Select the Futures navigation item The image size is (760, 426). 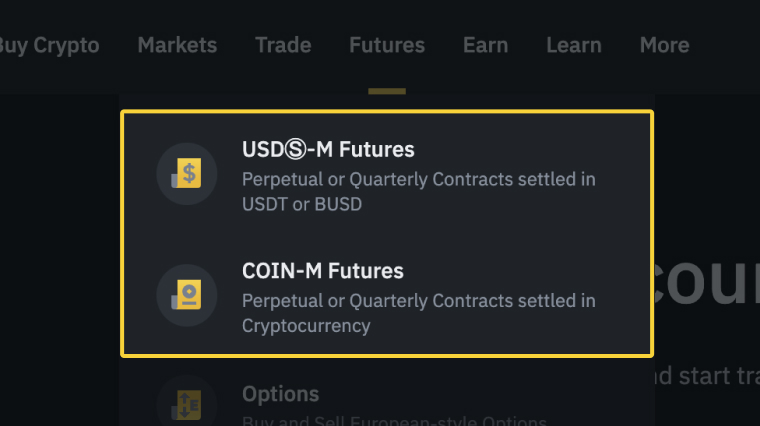pos(387,45)
